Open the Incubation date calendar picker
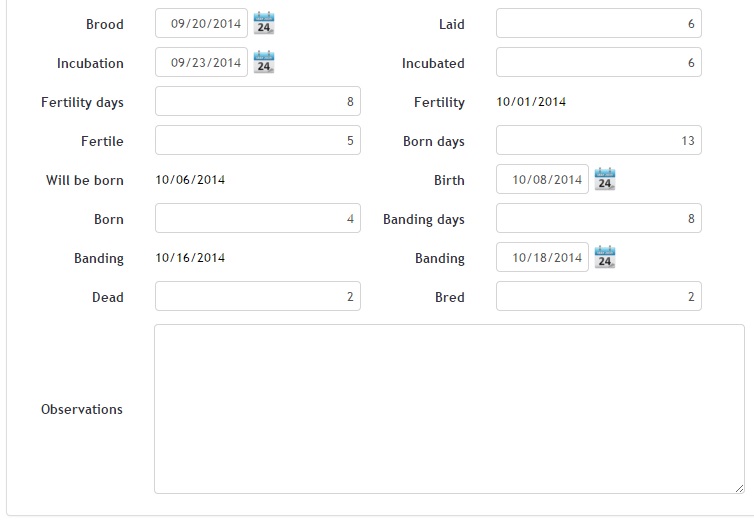The height and width of the screenshot is (524, 754). (x=264, y=62)
